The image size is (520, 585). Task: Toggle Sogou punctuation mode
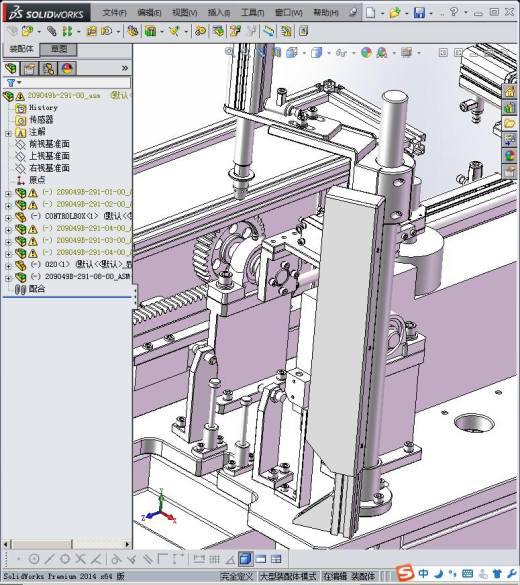[453, 573]
